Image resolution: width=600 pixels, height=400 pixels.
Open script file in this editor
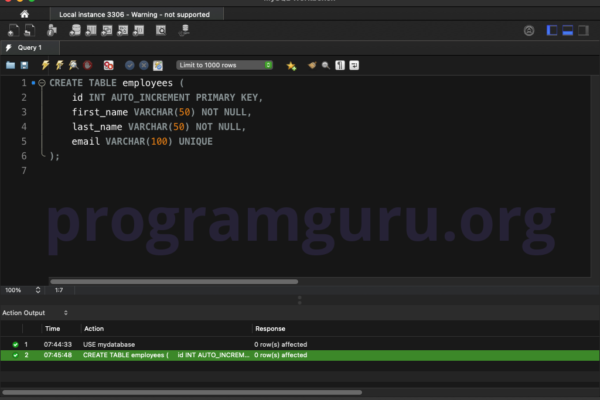click(10, 65)
